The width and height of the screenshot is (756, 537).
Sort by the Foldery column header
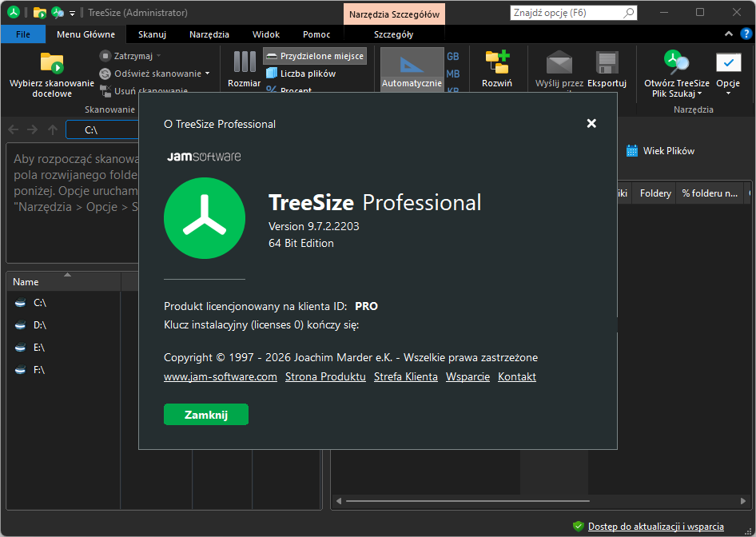click(655, 193)
